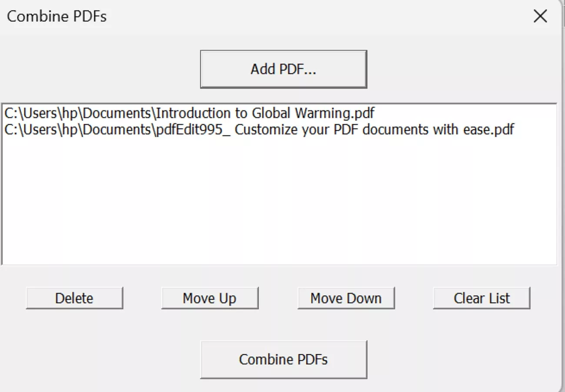The image size is (565, 392).
Task: Reorder files downward using Move Down
Action: coord(346,298)
